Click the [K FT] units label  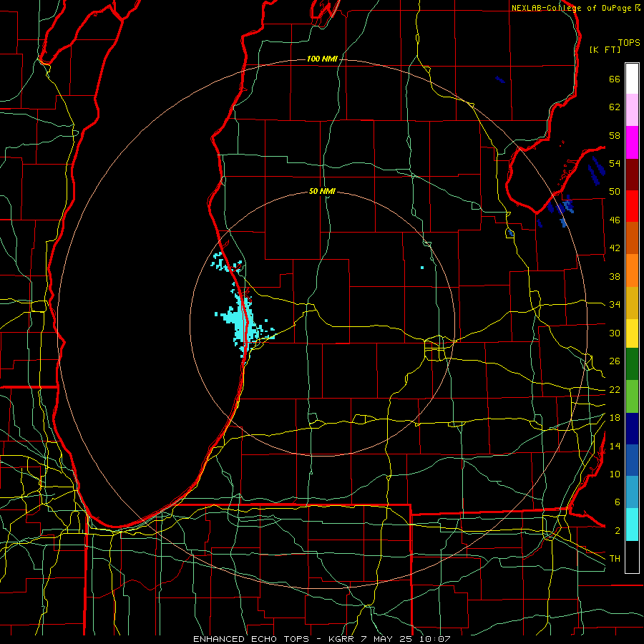605,49
